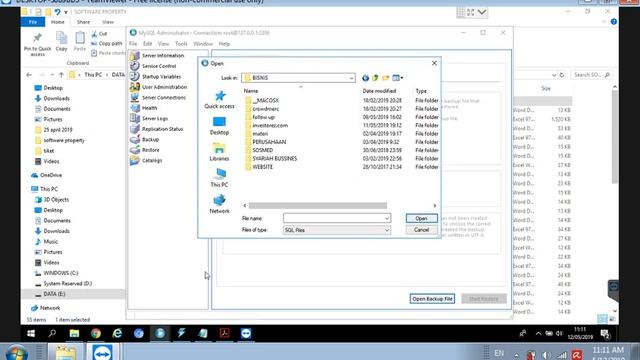This screenshot has height=360, width=640.
Task: Open File menu in MySQL Administrator
Action: 133,44
